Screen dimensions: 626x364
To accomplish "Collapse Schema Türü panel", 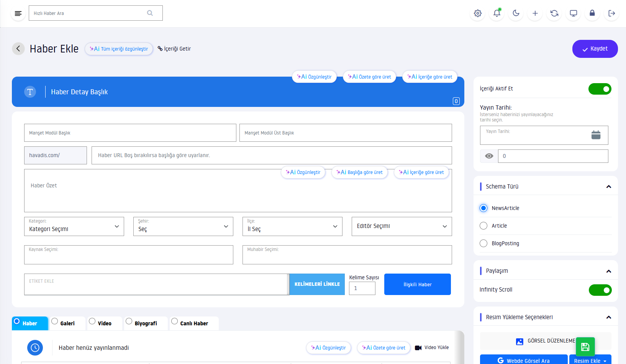I will 609,187.
